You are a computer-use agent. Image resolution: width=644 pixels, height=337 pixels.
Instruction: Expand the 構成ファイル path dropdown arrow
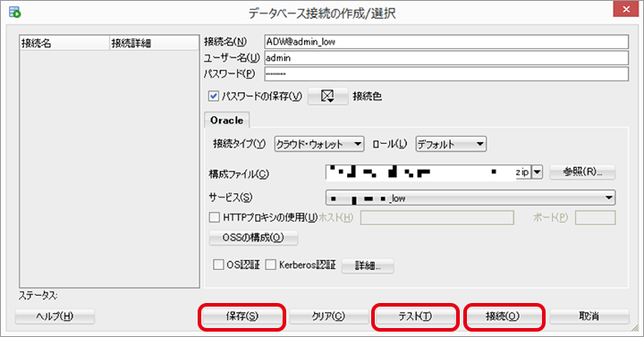(x=537, y=173)
